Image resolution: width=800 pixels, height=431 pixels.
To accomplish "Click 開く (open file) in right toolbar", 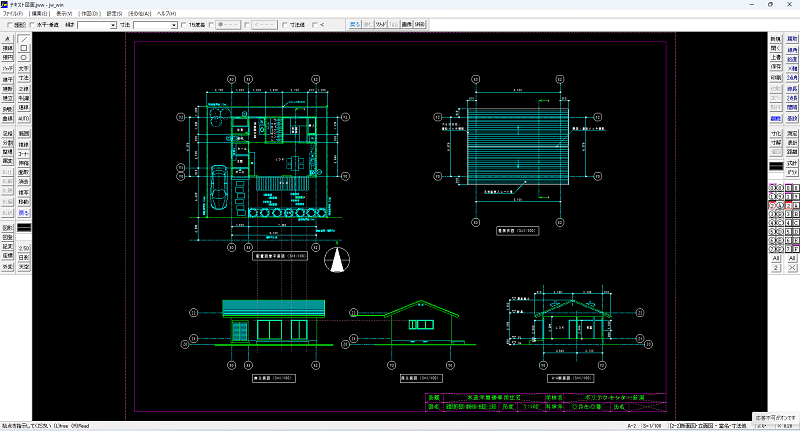I will pos(776,48).
